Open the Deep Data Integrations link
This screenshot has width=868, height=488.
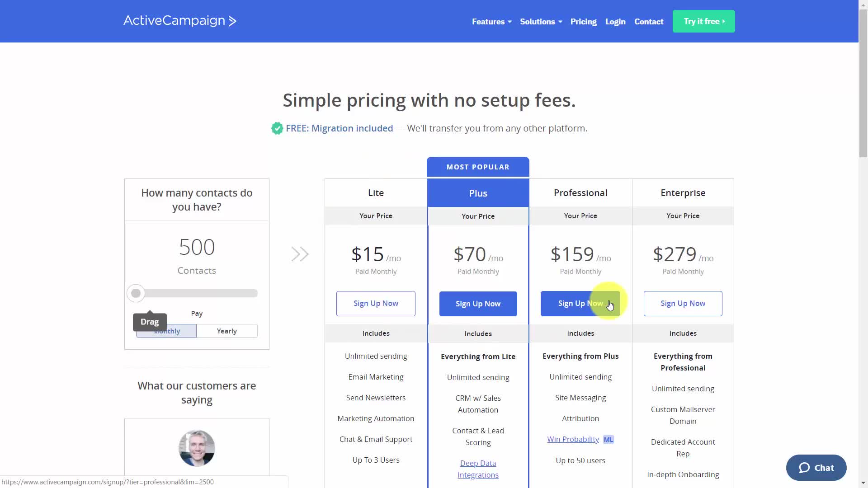(x=478, y=469)
